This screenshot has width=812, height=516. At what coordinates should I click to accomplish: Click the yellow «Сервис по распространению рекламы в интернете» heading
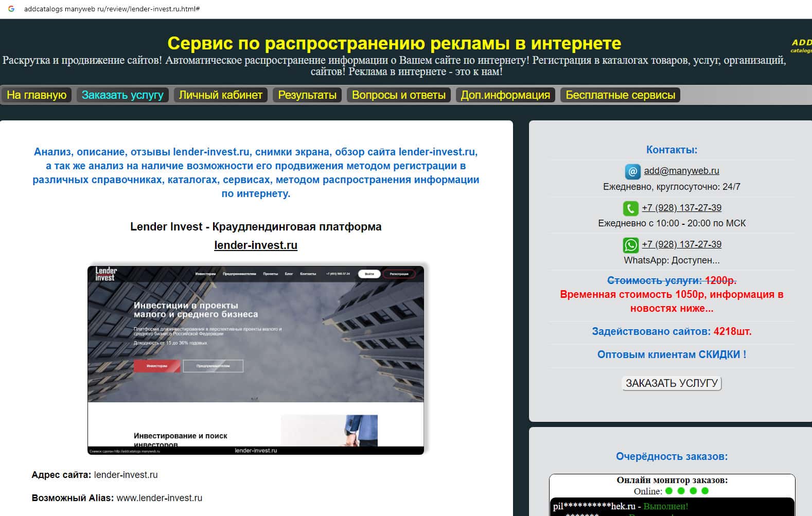[x=394, y=43]
